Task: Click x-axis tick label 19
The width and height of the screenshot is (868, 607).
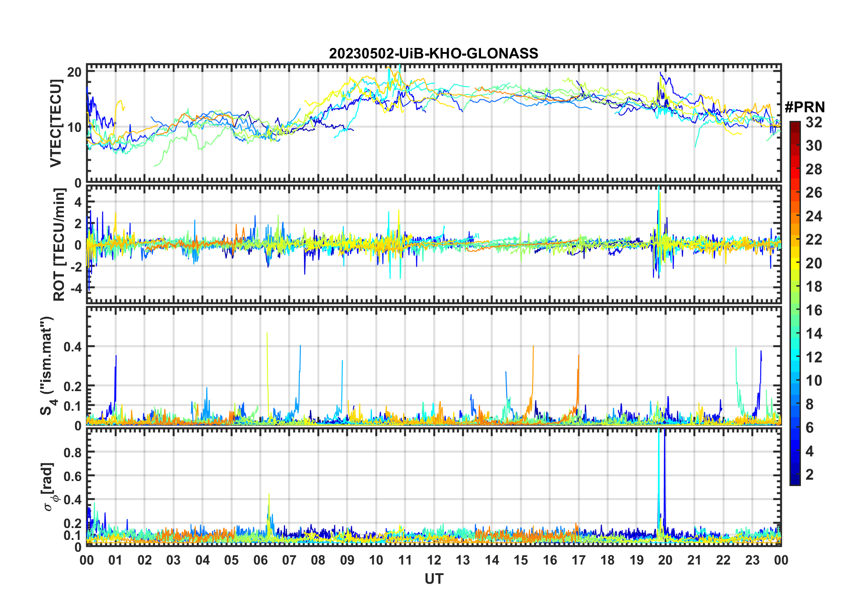Action: [x=637, y=560]
